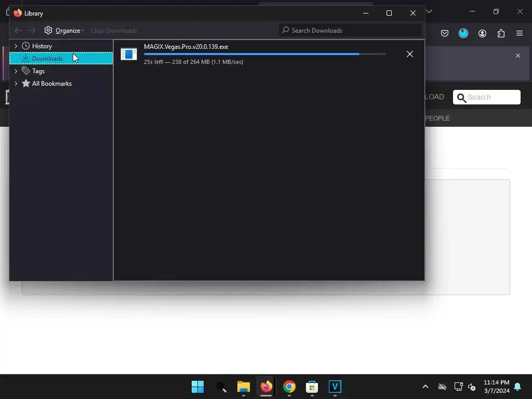The width and height of the screenshot is (532, 399).
Task: Cancel the MAGIX Vegas Pro download
Action: click(410, 54)
